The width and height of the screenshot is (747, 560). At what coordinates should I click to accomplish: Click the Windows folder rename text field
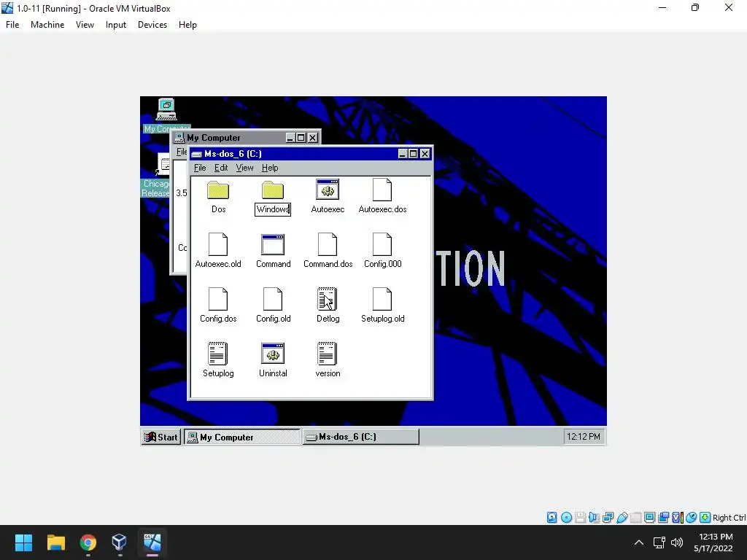point(273,209)
